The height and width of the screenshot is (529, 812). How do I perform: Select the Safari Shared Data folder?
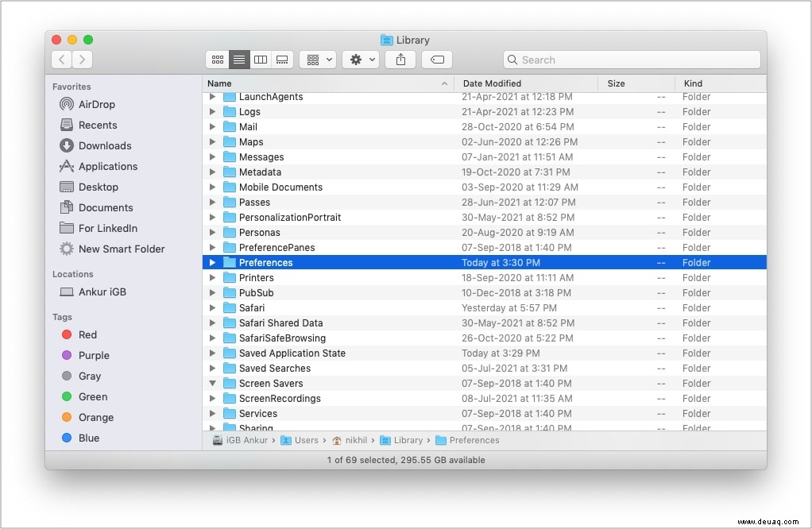click(x=484, y=323)
